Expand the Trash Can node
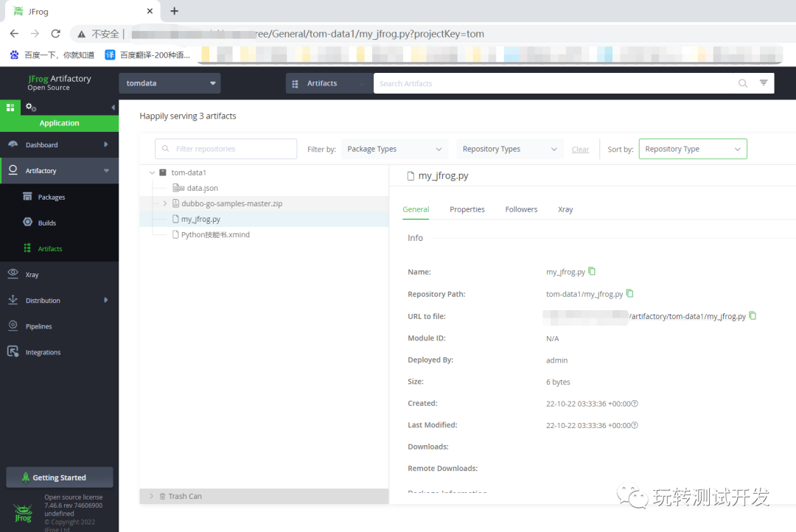This screenshot has width=796, height=532. pyautogui.click(x=151, y=496)
